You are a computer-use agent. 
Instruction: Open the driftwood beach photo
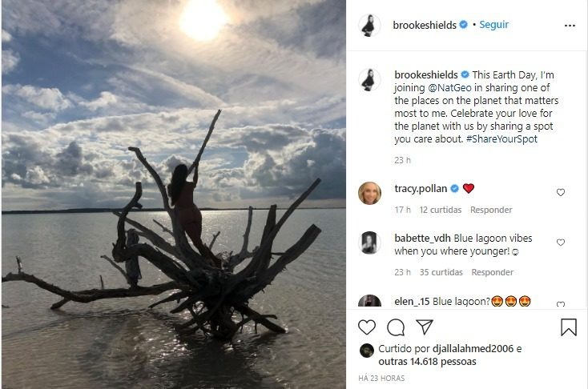tap(173, 194)
